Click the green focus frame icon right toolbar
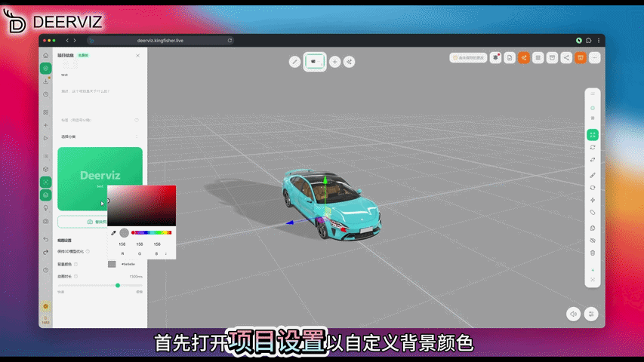Viewport: 644px width, 362px height. [593, 135]
